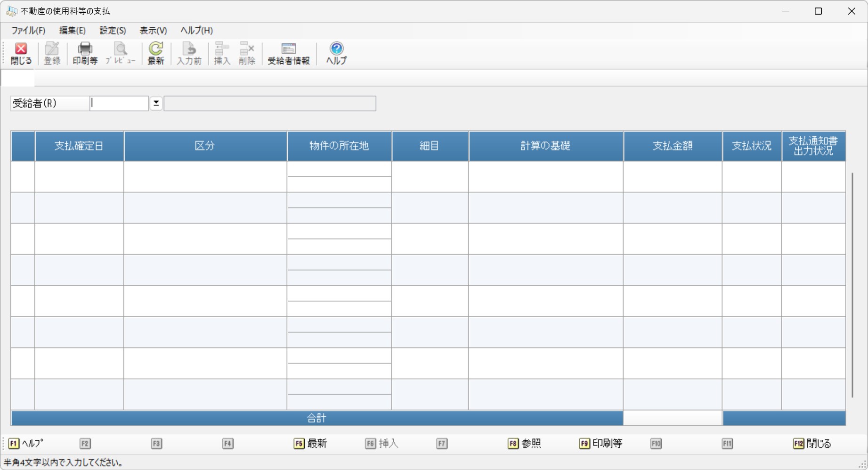The image size is (868, 470).
Task: Click the red 閉じる (Close) toolbar icon
Action: pyautogui.click(x=21, y=53)
